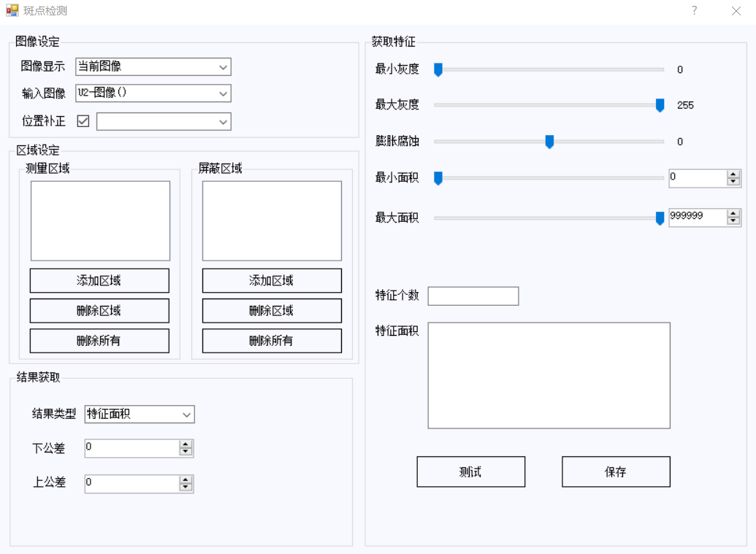This screenshot has height=554, width=756.
Task: Click the 最大灰度 slider thumb
Action: point(660,105)
